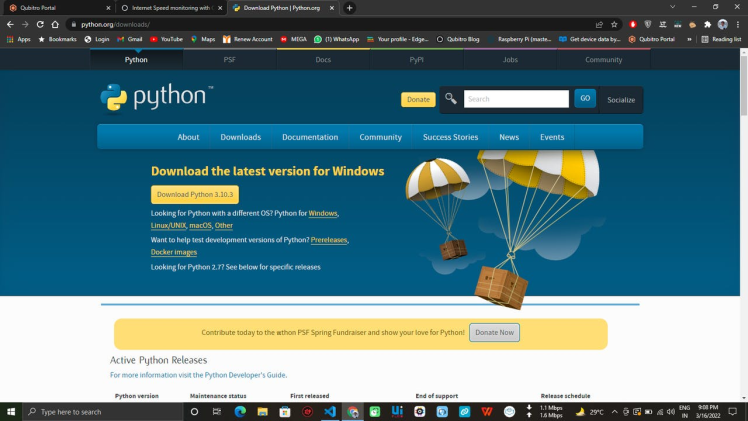Open the Gmail bookmark

[130, 39]
